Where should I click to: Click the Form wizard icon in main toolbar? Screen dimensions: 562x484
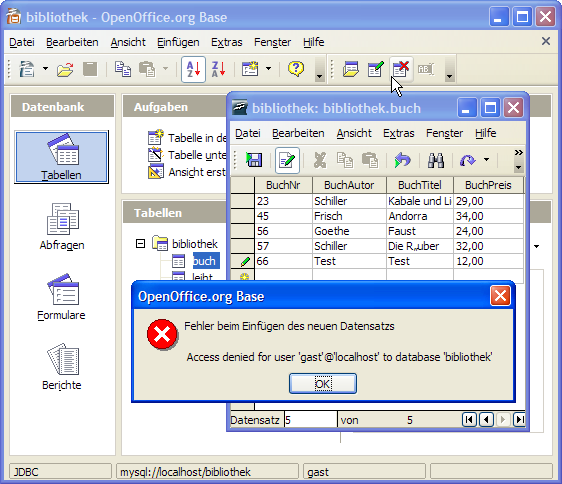pos(250,69)
